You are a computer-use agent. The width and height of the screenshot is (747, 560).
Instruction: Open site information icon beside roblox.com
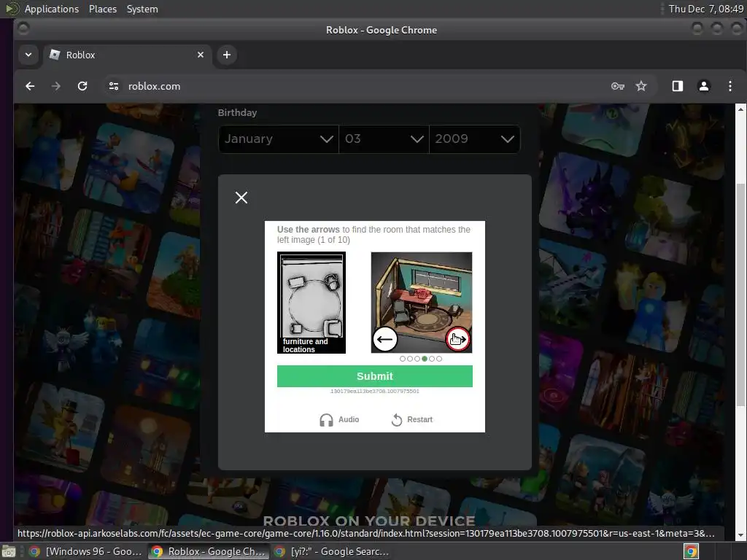pos(113,86)
